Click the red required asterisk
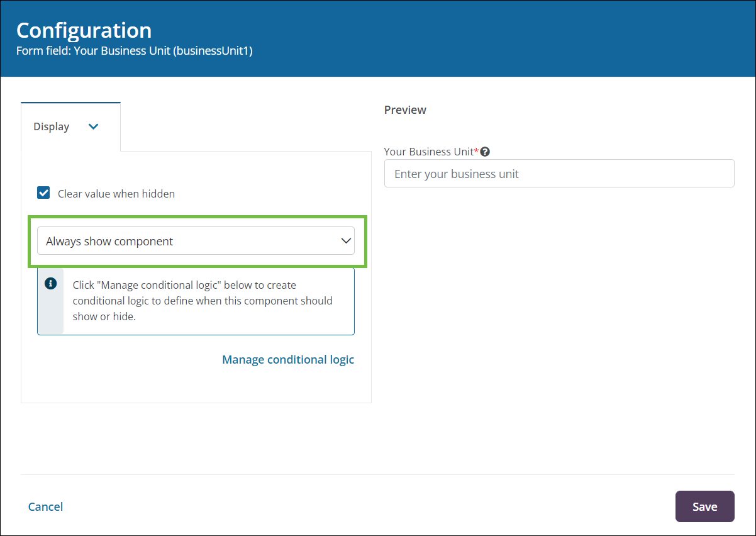The height and width of the screenshot is (536, 756). tap(476, 151)
